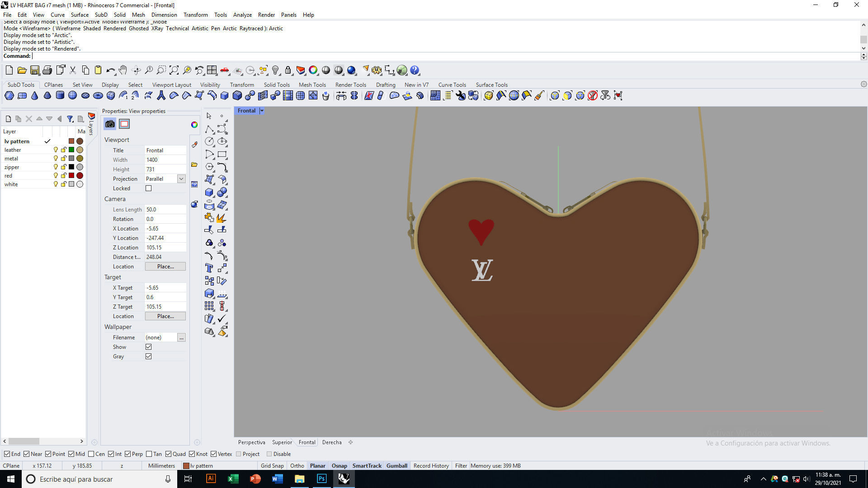Open the File menu

pos(7,15)
